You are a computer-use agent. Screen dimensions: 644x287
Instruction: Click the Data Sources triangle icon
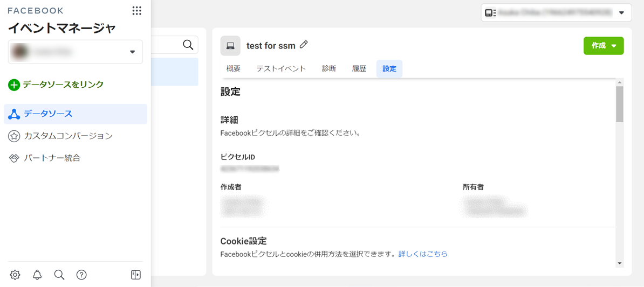pyautogui.click(x=14, y=114)
